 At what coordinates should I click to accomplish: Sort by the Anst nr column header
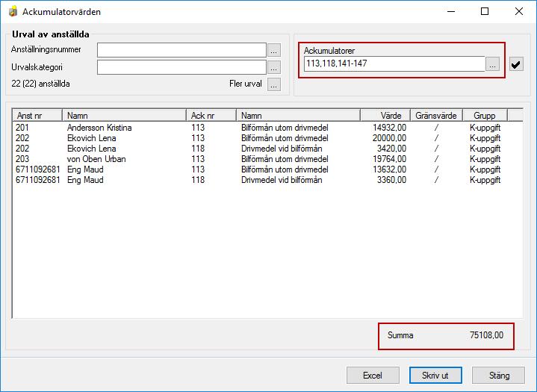37,116
